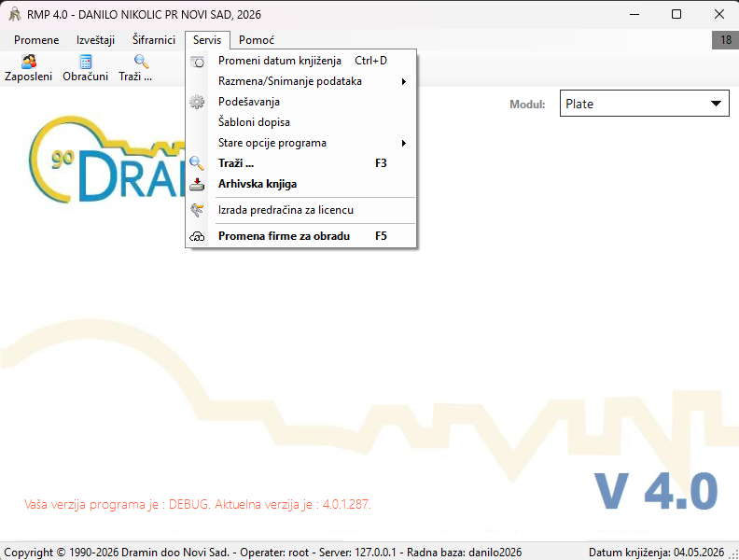Image resolution: width=739 pixels, height=560 pixels.
Task: Click the RMP application icon in title bar
Action: [x=15, y=15]
